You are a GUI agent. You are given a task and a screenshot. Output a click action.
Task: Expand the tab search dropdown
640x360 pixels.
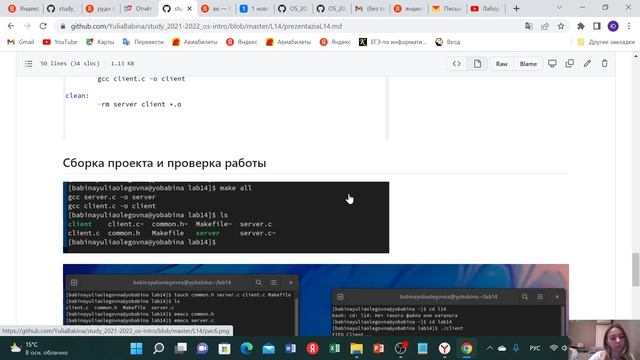pos(559,8)
